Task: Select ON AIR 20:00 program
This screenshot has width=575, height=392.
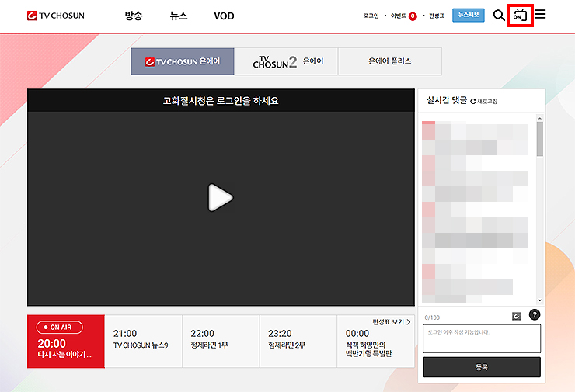Action: coord(66,342)
